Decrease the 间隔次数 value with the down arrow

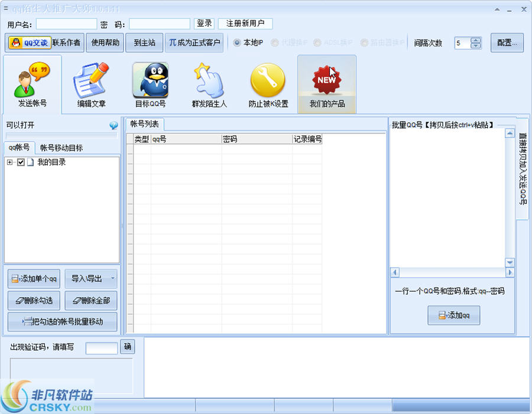476,45
